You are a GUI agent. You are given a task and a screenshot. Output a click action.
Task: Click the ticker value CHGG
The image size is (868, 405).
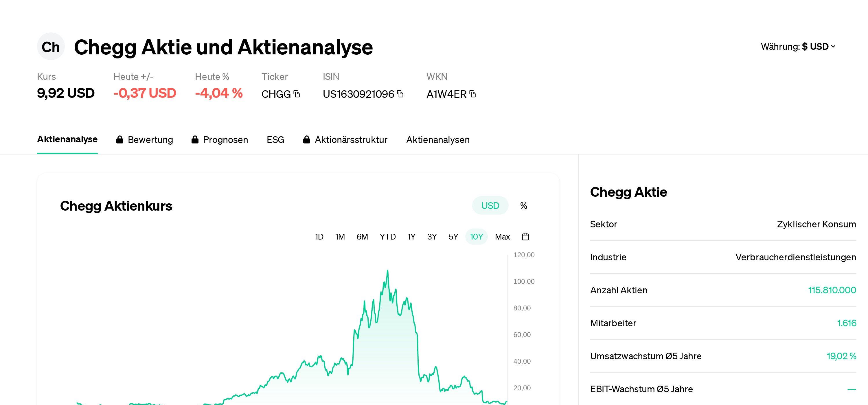[276, 94]
